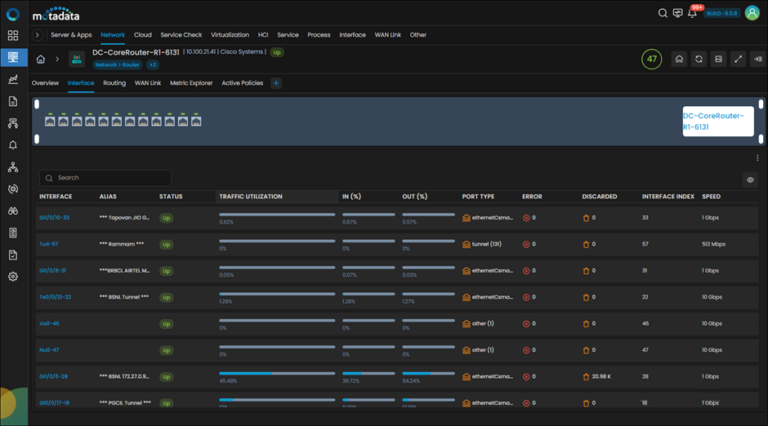Open the screen share monitor icon in header
Image resolution: width=768 pixels, height=426 pixels.
677,13
